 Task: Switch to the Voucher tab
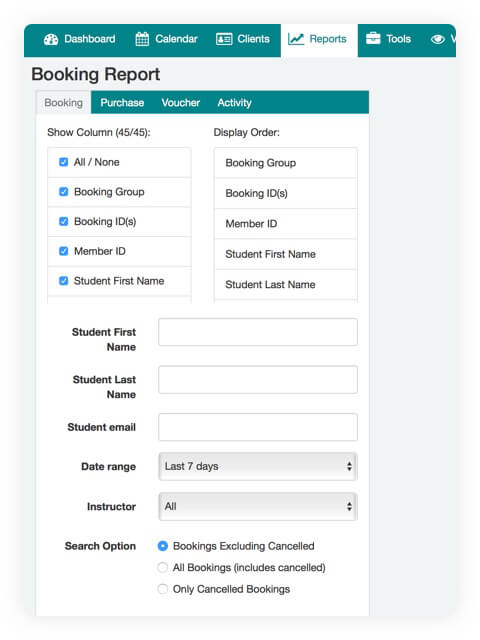[x=180, y=102]
